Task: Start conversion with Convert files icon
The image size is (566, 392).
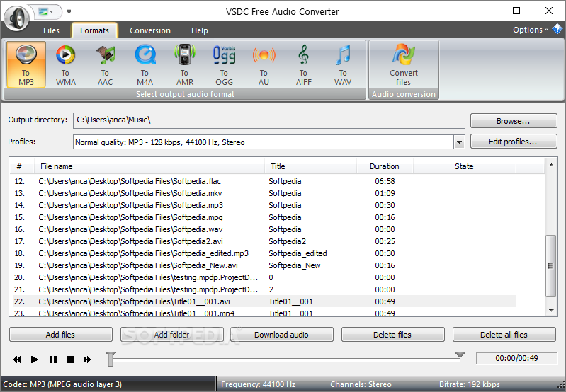Action: [x=404, y=64]
